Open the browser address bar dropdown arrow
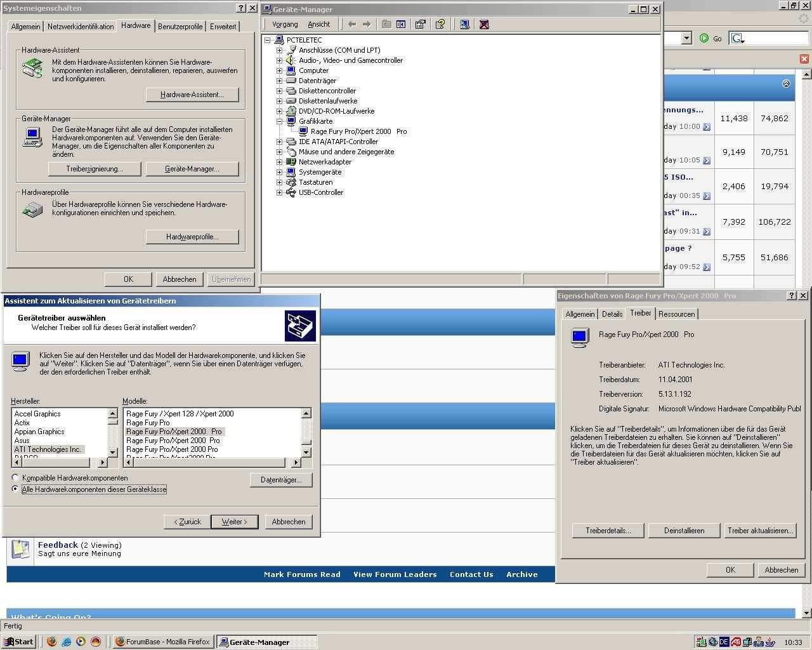 (686, 38)
